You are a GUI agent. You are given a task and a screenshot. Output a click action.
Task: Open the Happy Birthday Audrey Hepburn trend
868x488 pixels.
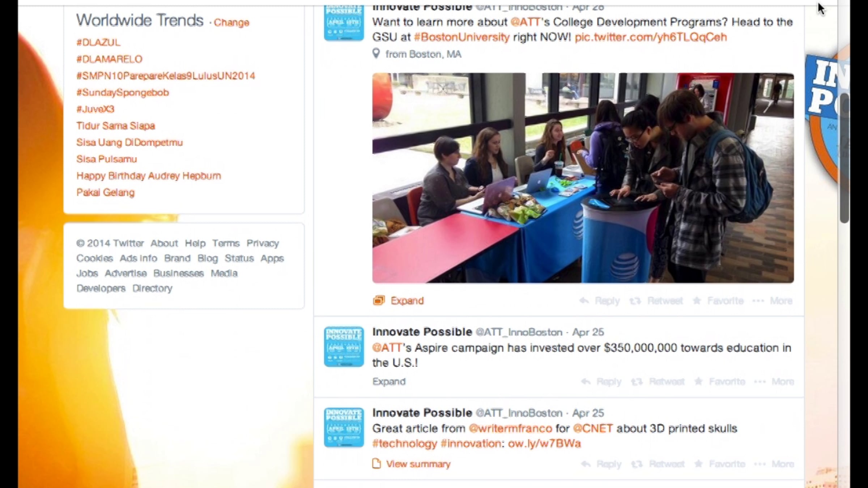[149, 176]
